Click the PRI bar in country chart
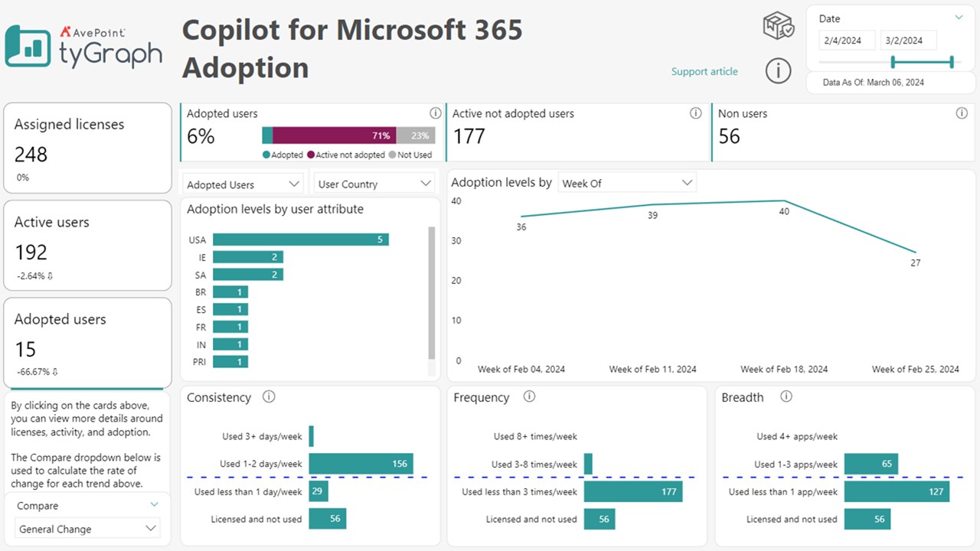 [x=230, y=362]
